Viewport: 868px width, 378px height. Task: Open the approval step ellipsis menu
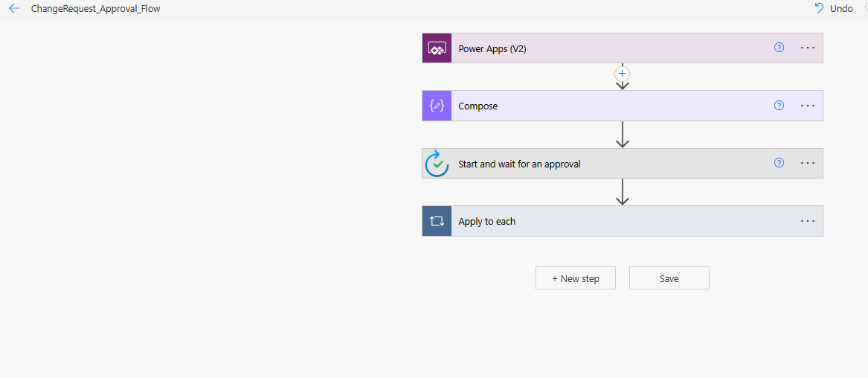click(808, 163)
